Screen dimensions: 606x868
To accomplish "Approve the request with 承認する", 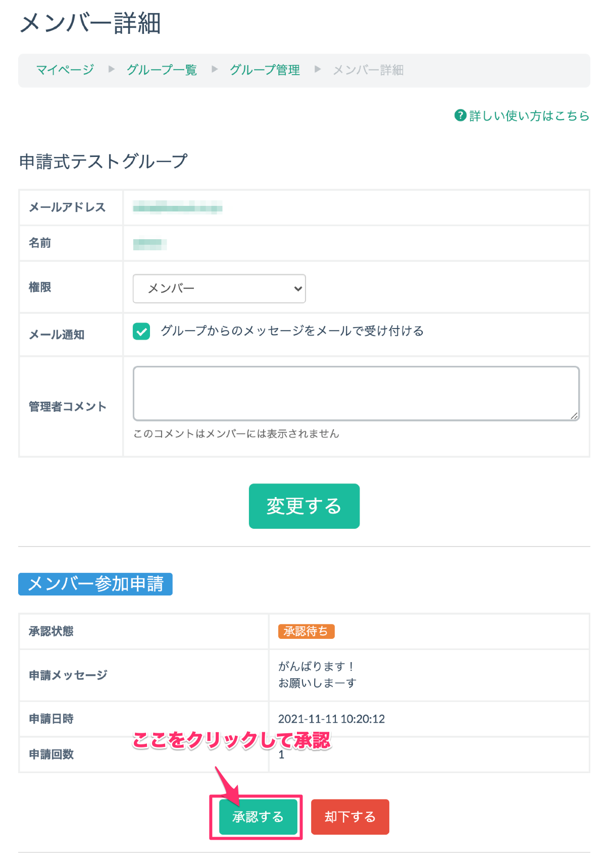I will pos(258,817).
